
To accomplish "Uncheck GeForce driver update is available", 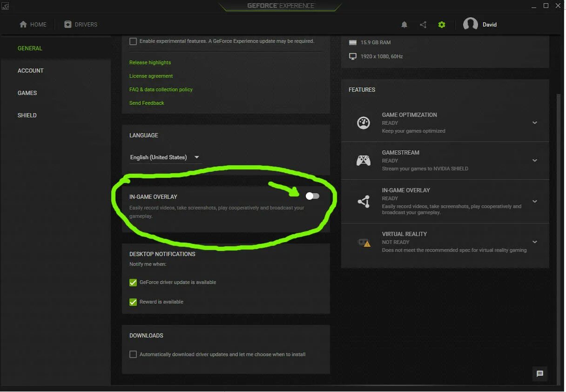I will [133, 283].
